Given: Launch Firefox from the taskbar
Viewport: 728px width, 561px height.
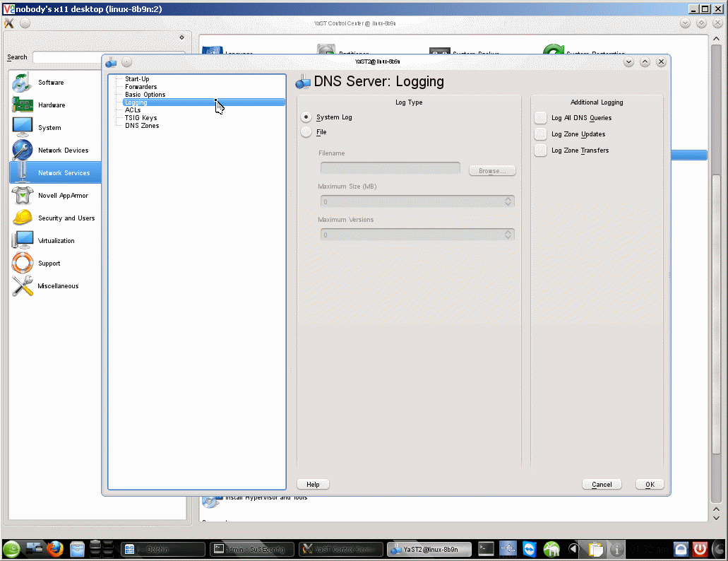Looking at the screenshot, I should click(55, 550).
